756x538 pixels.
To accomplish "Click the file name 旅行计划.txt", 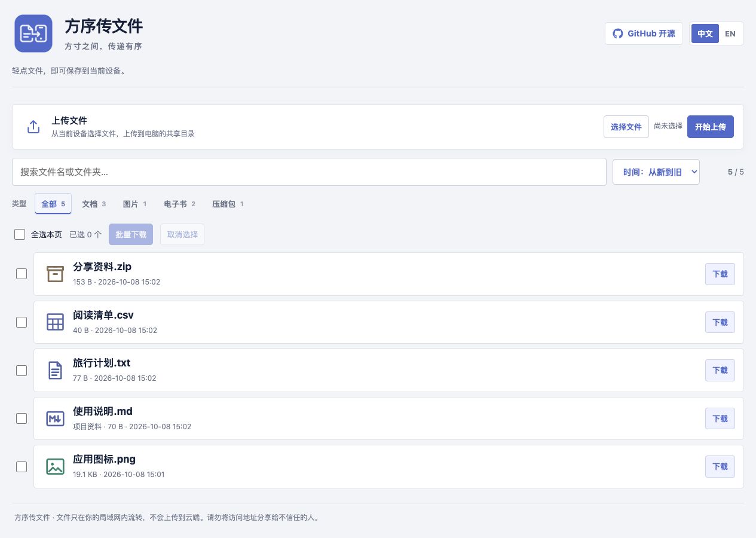I will click(x=102, y=363).
